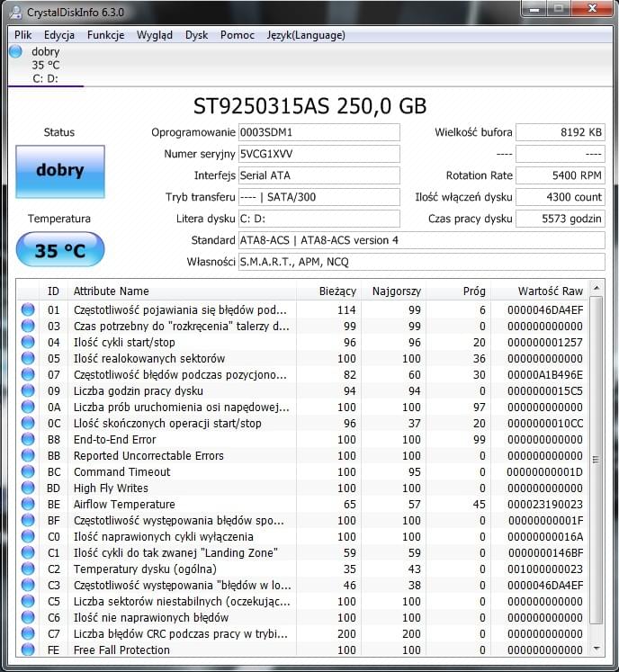This screenshot has width=619, height=672.
Task: Click the Wielkość bufora value 8192 KB
Action: coord(560,132)
